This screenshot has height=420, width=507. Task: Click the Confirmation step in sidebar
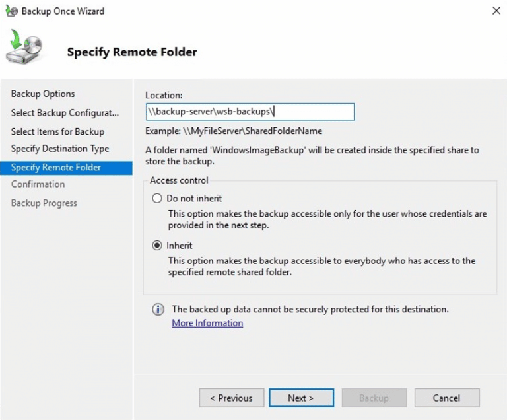point(38,184)
